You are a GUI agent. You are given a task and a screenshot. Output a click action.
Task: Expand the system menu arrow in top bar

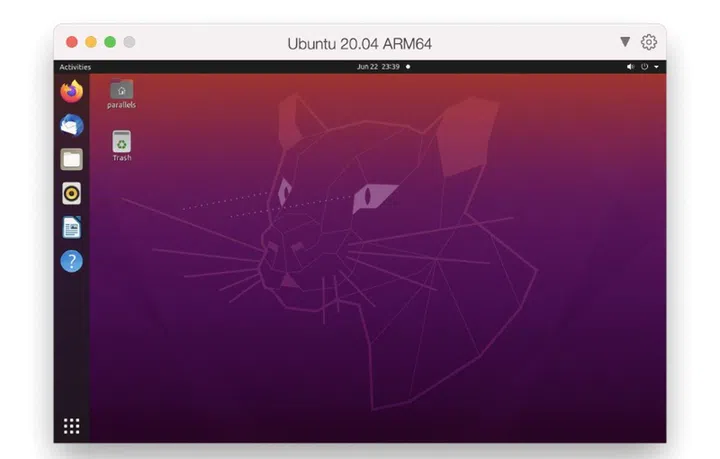(657, 67)
